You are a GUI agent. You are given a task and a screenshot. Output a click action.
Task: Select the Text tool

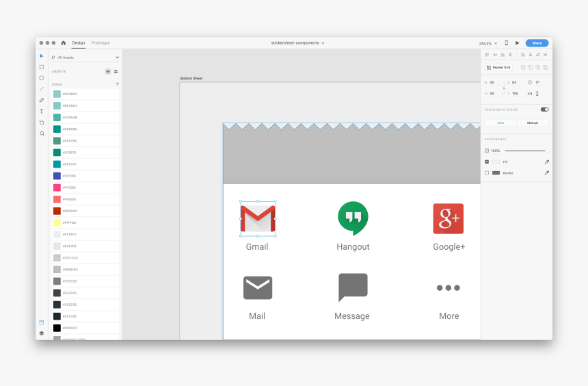(x=42, y=111)
